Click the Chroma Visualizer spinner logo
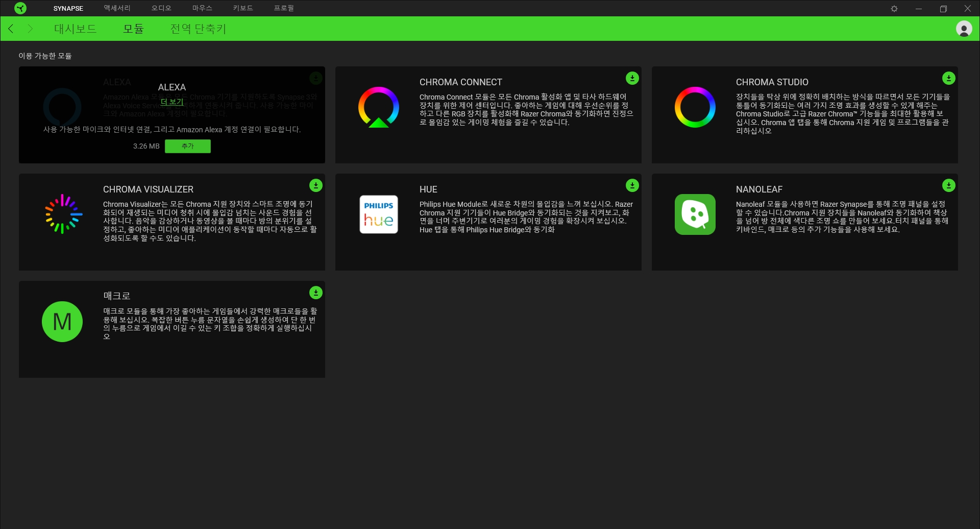The image size is (980, 529). [x=63, y=214]
